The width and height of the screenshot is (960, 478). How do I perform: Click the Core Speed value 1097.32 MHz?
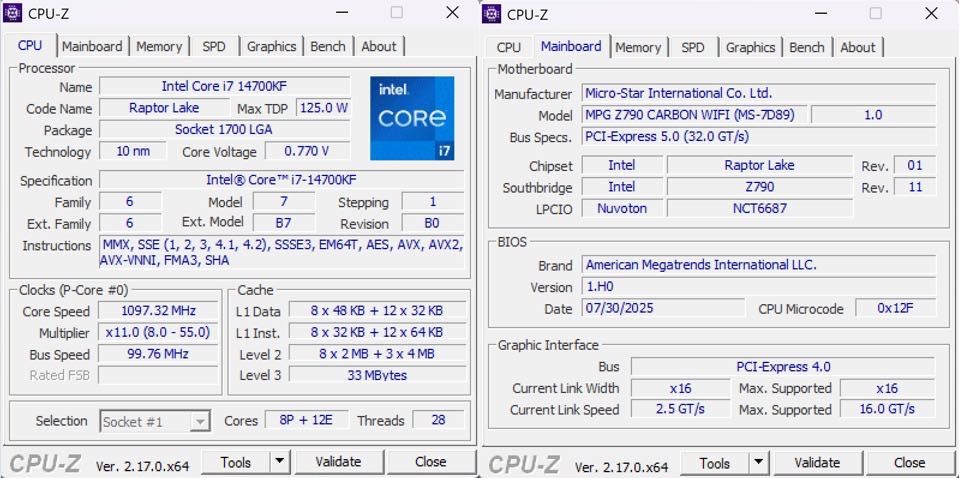click(x=158, y=311)
